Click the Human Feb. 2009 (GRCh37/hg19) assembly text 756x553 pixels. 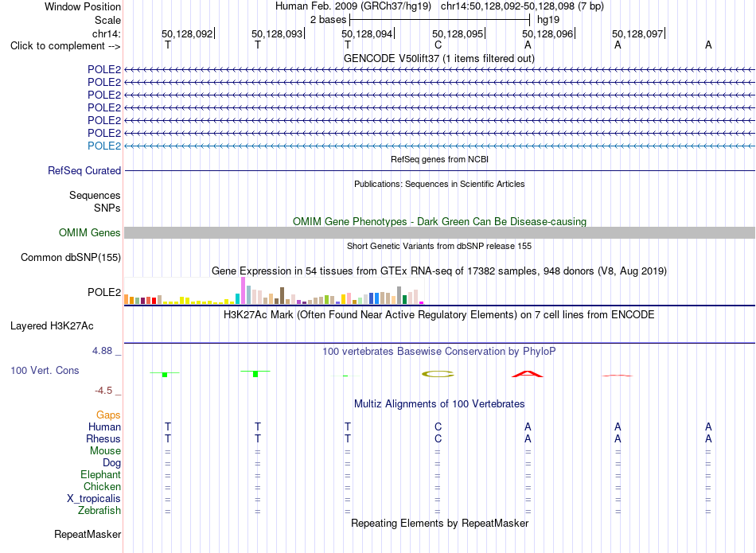pos(353,6)
